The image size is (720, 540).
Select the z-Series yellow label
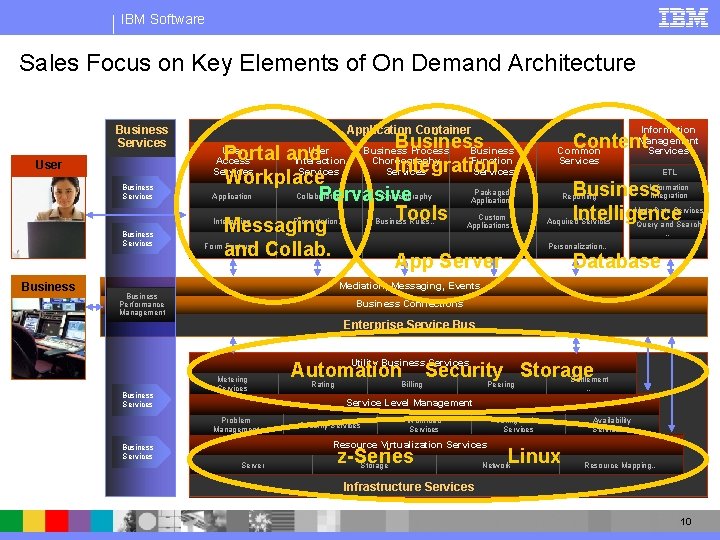pos(375,456)
